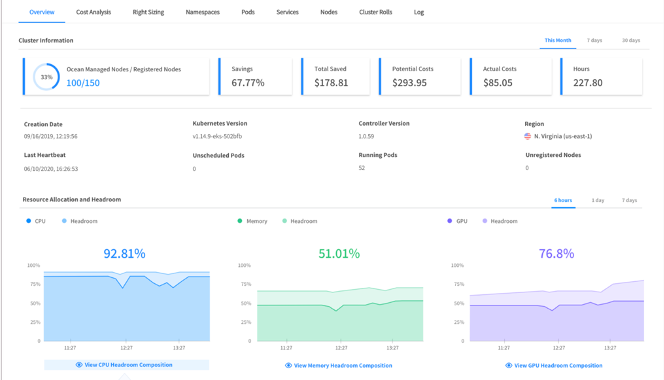664x380 pixels.
Task: Click eye icon beside Memory Headroom Composition
Action: 288,365
